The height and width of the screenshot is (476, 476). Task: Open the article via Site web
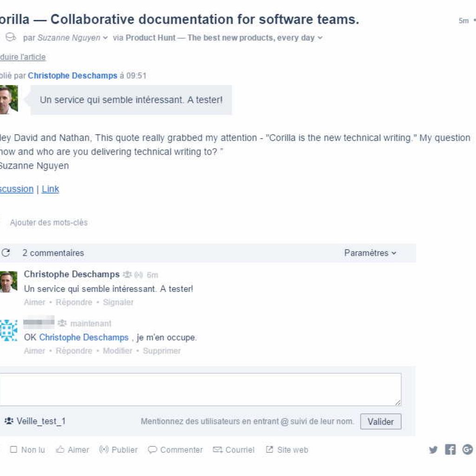click(x=287, y=450)
